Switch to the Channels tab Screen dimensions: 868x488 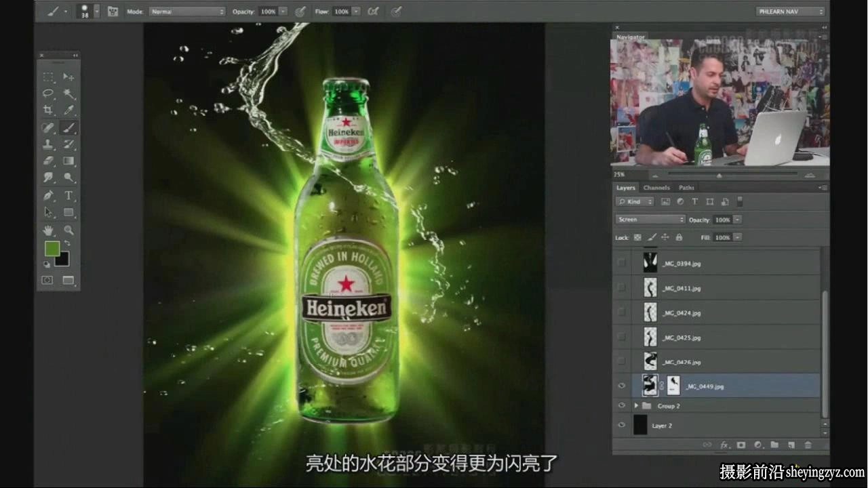pos(656,188)
